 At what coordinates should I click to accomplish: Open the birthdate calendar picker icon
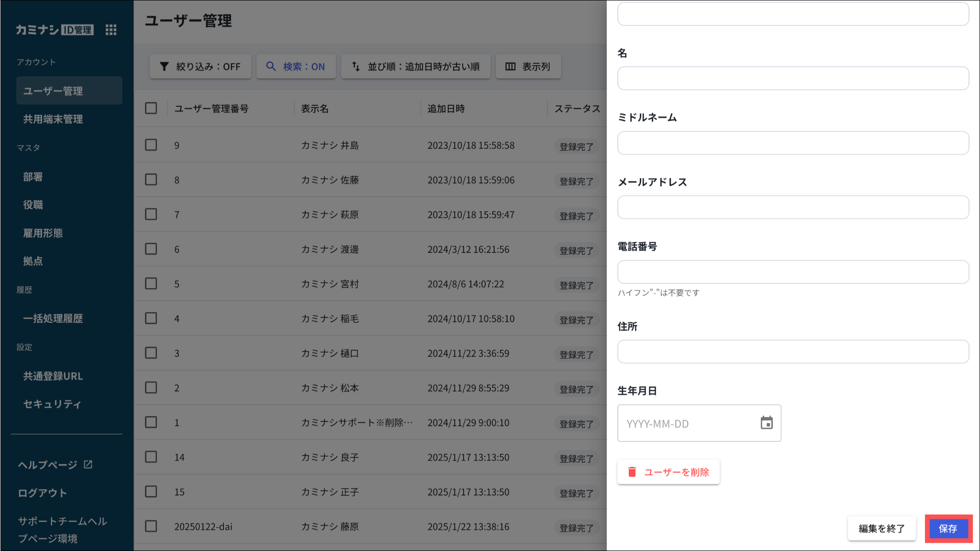(767, 423)
